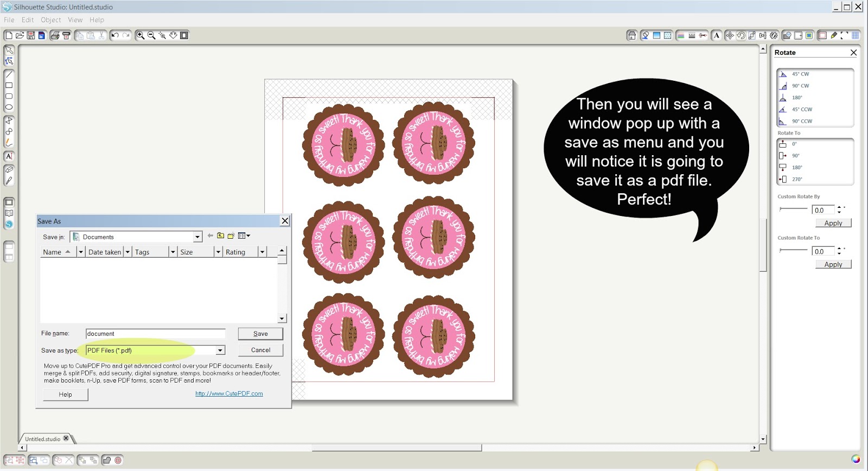Open the Help menu
The width and height of the screenshot is (868, 471).
pyautogui.click(x=97, y=20)
